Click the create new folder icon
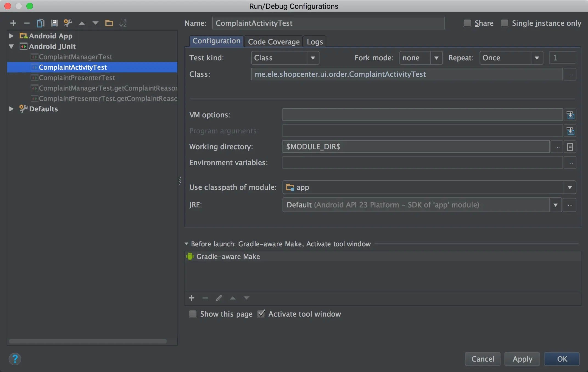Screen dimensions: 588x372 [x=109, y=23]
